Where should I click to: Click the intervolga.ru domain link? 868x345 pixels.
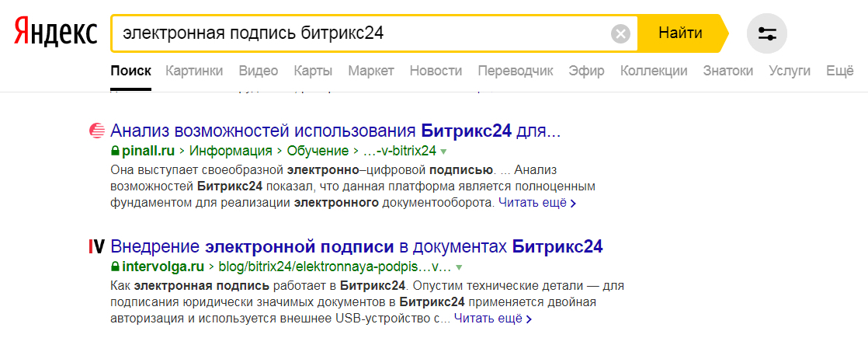(163, 267)
